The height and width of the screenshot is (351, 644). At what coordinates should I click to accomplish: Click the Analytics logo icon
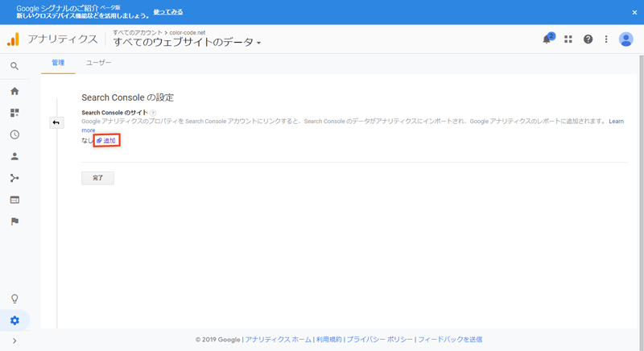[x=13, y=39]
